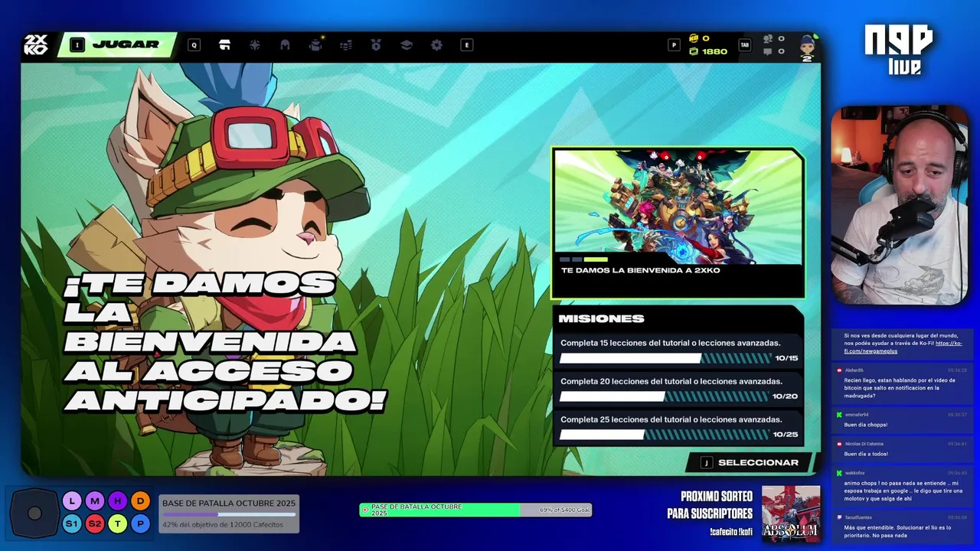Click the BASE DE PATALLA OCTUBRE 2025 widget
Viewport: 980px width, 551px height.
(x=229, y=514)
